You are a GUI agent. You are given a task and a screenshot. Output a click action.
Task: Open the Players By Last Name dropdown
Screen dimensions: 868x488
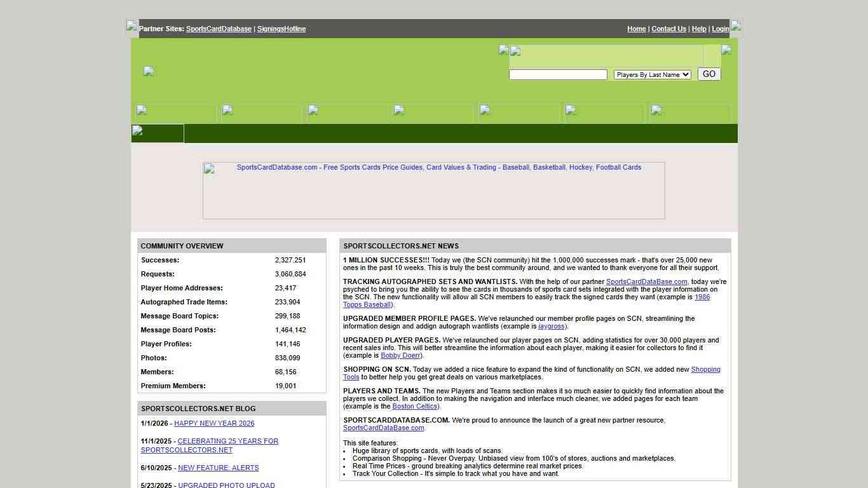[x=652, y=74]
